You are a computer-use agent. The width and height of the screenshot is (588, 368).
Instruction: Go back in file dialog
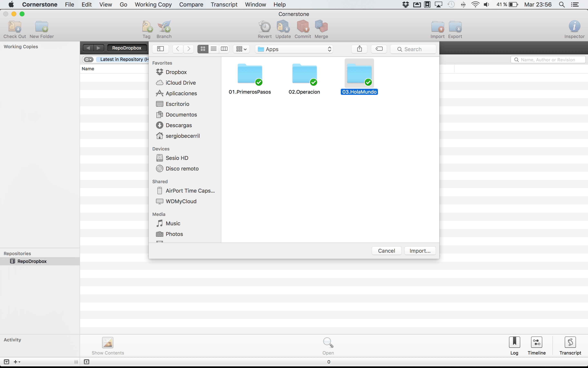(178, 49)
